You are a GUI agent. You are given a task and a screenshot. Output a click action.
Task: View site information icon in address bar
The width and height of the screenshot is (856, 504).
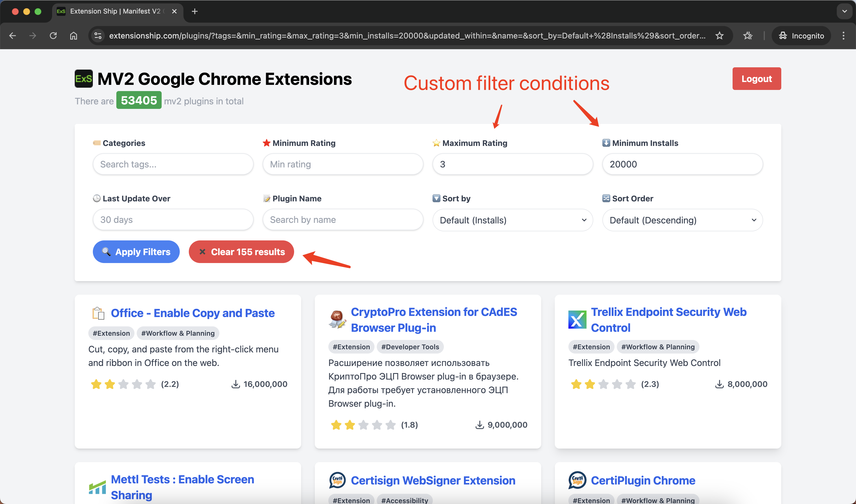98,36
